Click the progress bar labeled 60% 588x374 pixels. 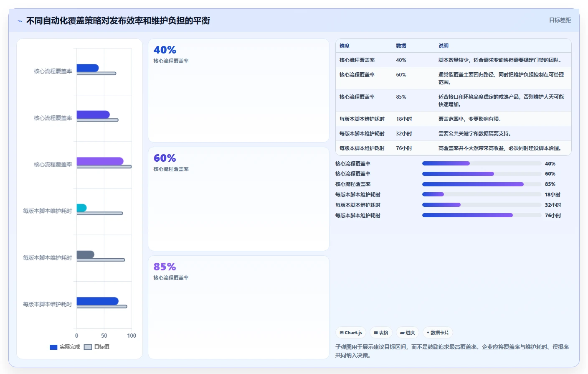click(x=482, y=174)
